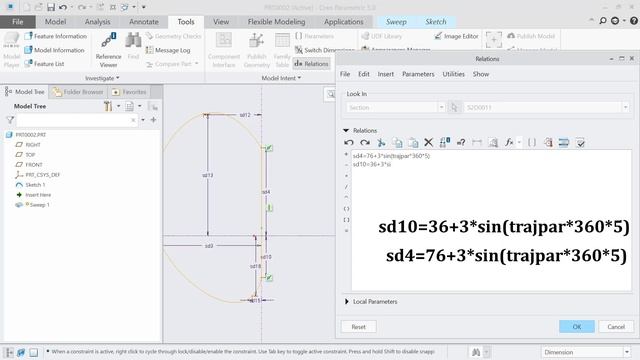Click the Cut scissors icon in Relations

tap(381, 142)
